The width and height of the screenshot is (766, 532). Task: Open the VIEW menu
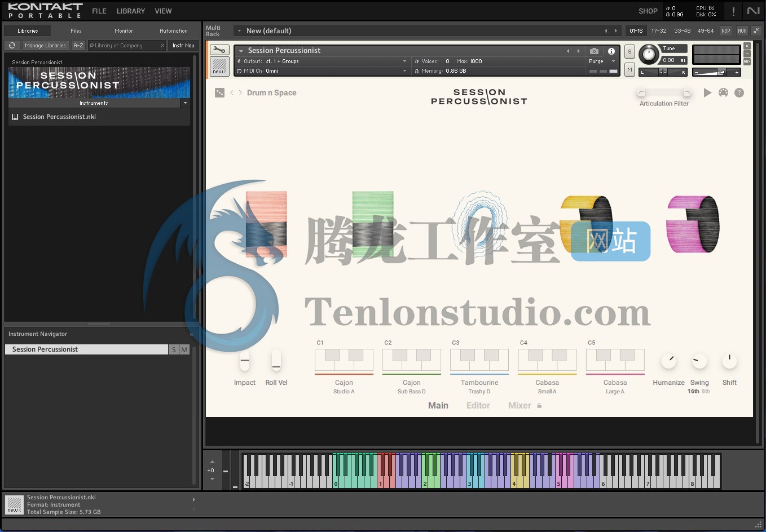[x=164, y=11]
